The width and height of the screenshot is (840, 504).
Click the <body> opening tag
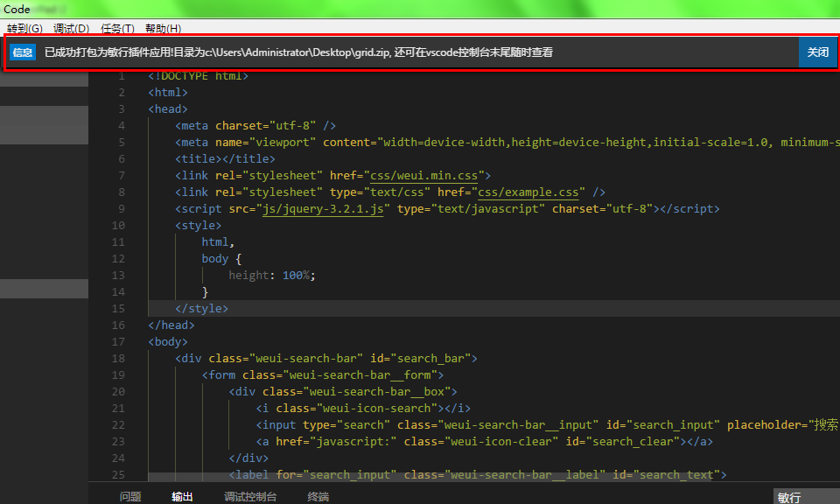tap(168, 342)
